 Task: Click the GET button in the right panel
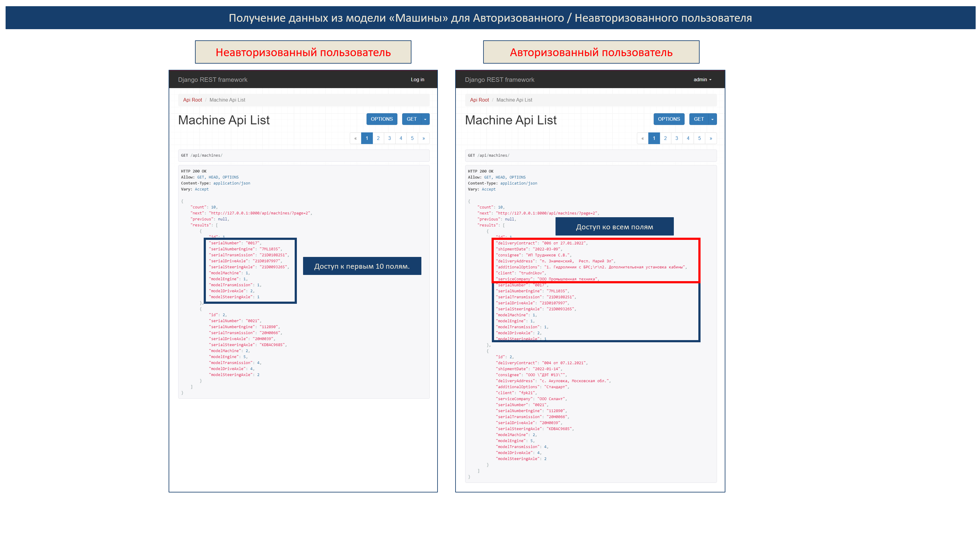699,119
